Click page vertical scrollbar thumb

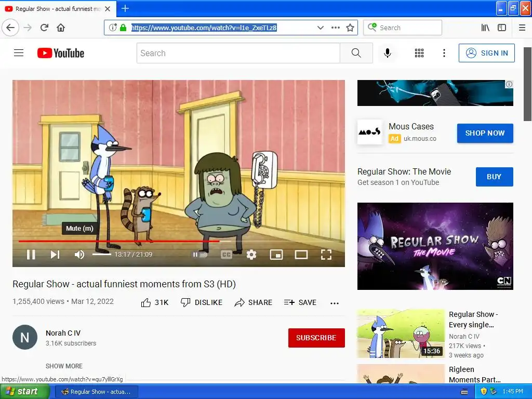click(x=527, y=84)
